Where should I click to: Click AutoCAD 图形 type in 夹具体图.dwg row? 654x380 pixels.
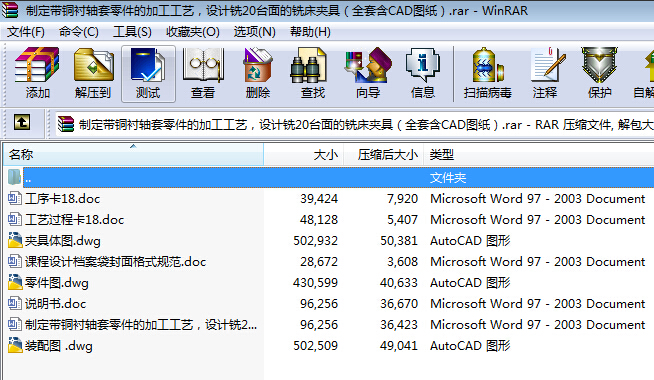point(470,241)
